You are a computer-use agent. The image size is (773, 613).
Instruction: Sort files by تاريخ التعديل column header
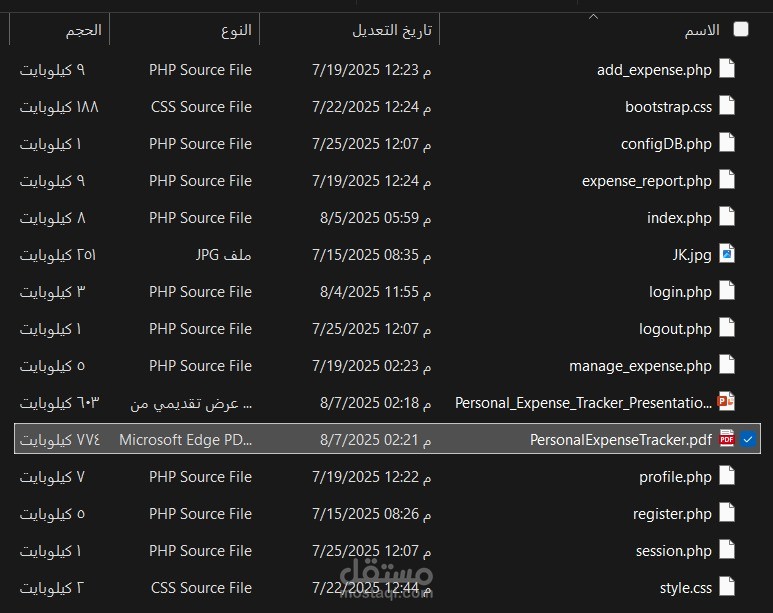click(x=392, y=30)
